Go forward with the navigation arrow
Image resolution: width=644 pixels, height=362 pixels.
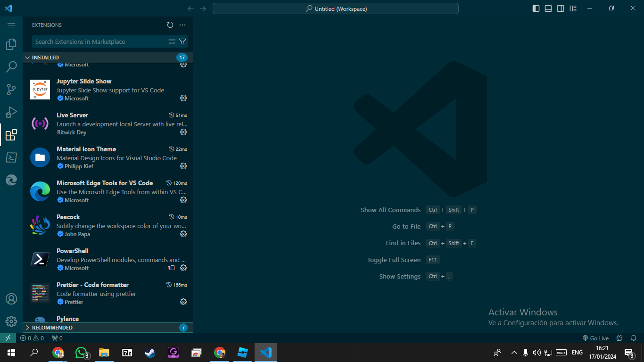click(203, 8)
